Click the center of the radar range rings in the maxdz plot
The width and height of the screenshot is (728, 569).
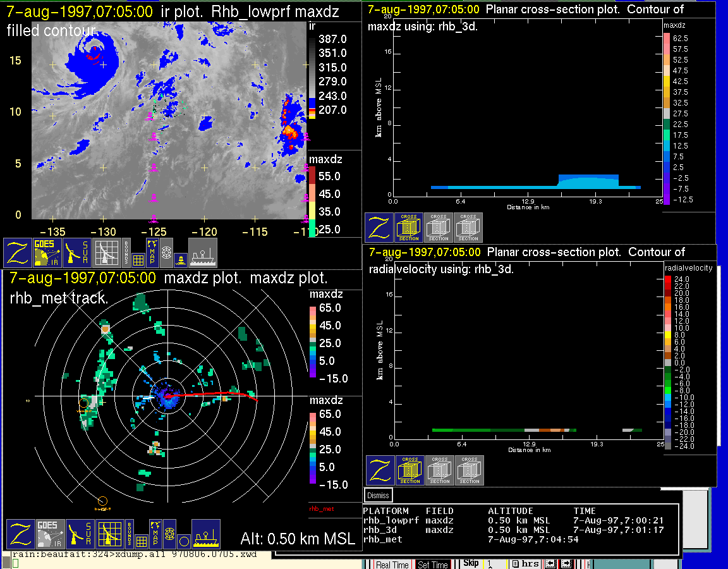click(x=167, y=396)
